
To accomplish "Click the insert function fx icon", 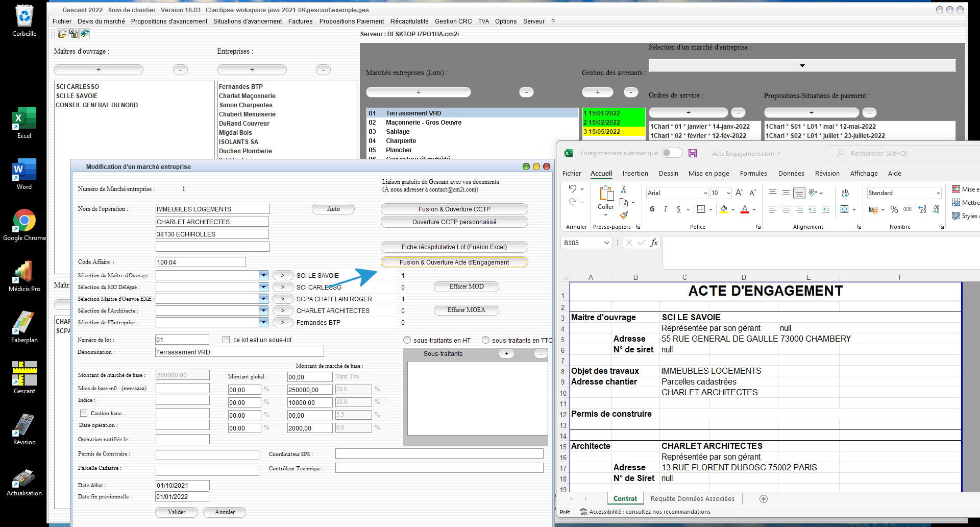I will click(x=654, y=243).
